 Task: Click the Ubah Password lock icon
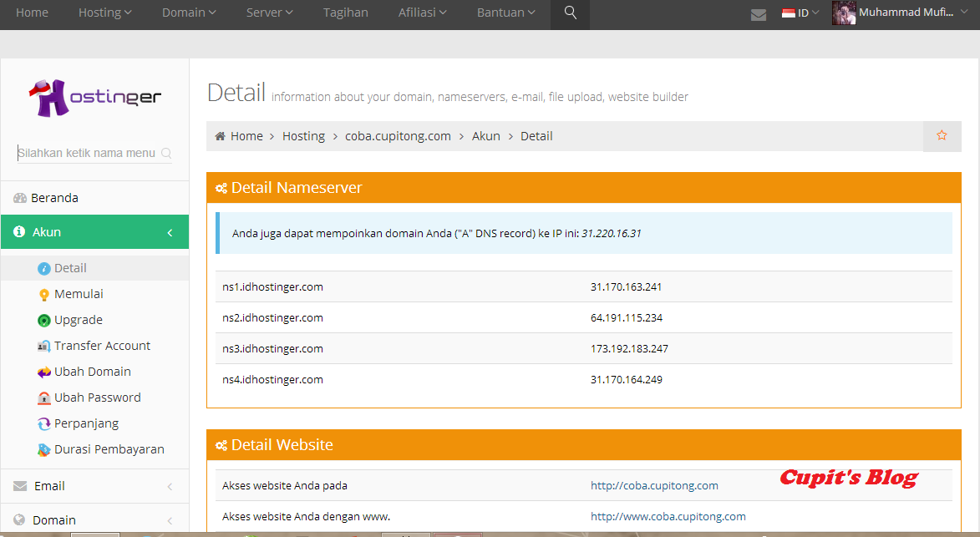pyautogui.click(x=43, y=398)
